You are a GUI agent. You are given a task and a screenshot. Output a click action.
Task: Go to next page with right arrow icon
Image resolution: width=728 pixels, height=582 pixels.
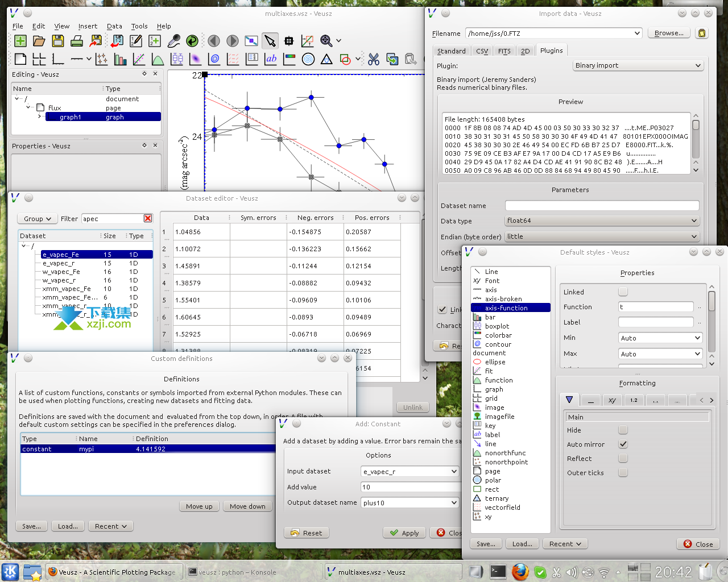233,40
